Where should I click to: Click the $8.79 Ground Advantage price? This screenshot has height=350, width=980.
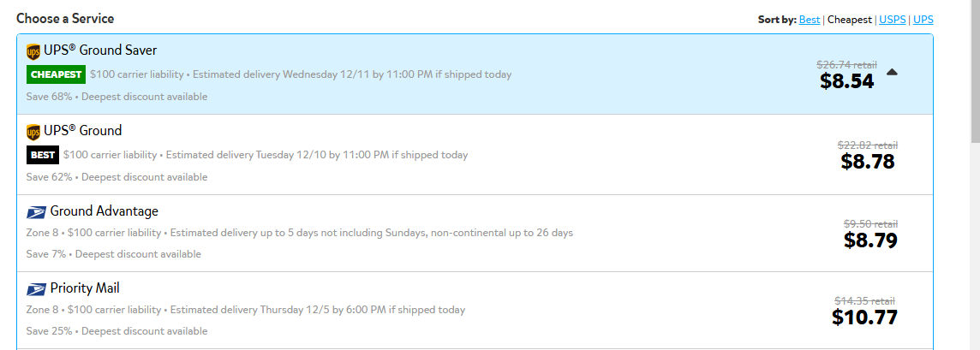coord(870,240)
